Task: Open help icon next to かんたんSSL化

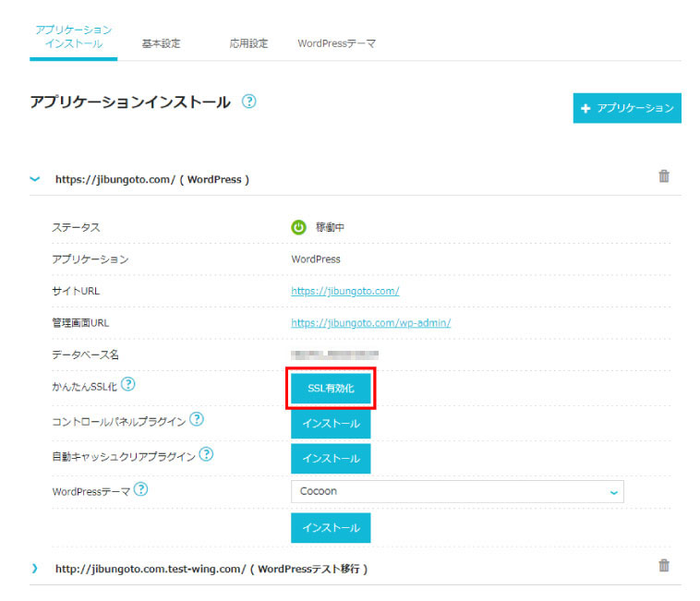Action: click(128, 384)
